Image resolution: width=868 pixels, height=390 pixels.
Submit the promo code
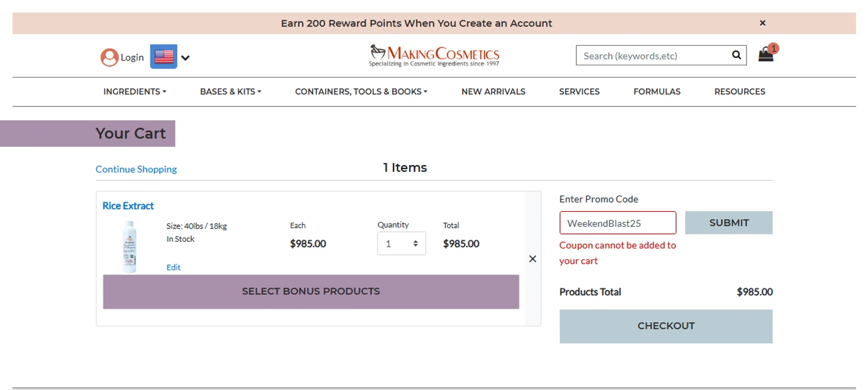pyautogui.click(x=729, y=223)
